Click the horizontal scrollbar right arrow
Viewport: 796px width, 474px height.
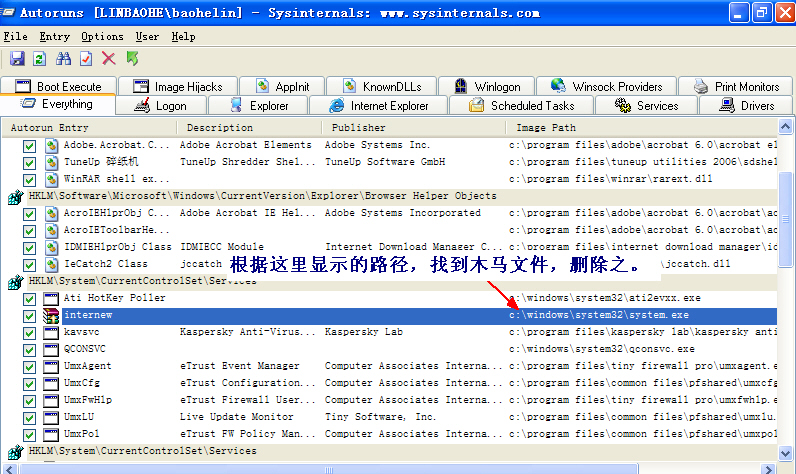[x=769, y=468]
